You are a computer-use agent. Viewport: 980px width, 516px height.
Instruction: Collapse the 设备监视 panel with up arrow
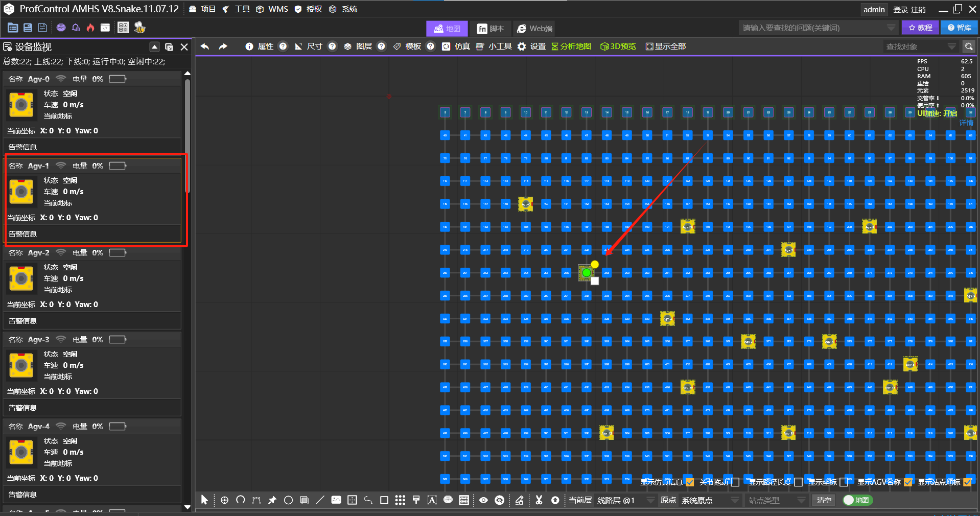pyautogui.click(x=154, y=47)
